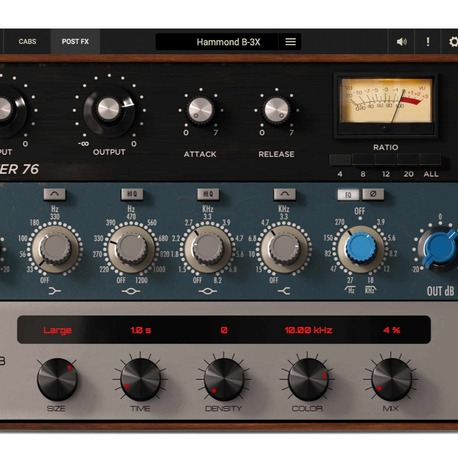Click the reverb COLOR knob
Viewport: 458px width, 458px height.
tap(308, 379)
